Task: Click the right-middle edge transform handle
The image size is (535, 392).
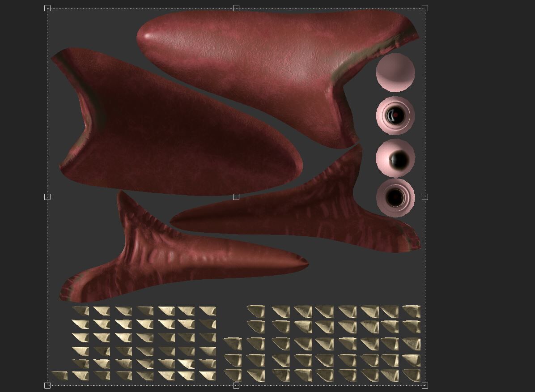Action: 425,197
